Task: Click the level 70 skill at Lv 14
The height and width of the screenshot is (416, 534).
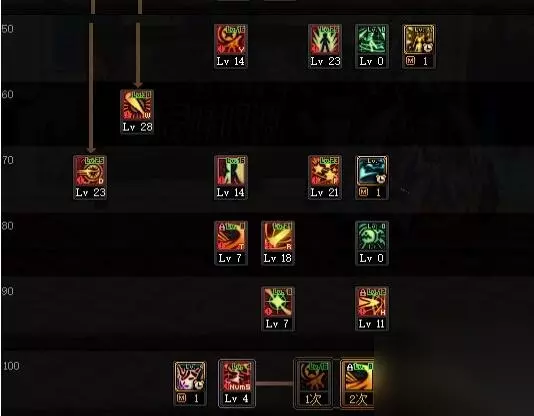Action: 231,177
